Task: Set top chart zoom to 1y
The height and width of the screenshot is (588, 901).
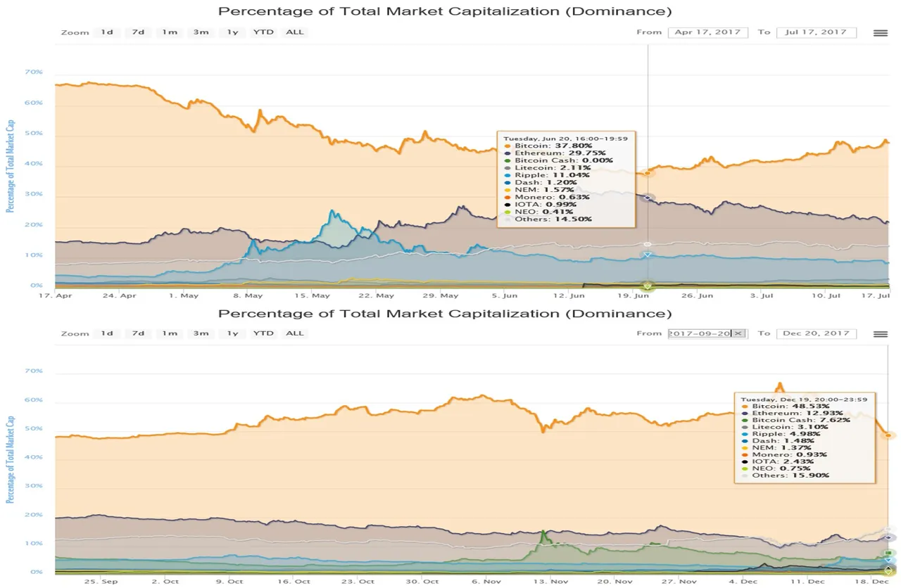Action: point(232,32)
